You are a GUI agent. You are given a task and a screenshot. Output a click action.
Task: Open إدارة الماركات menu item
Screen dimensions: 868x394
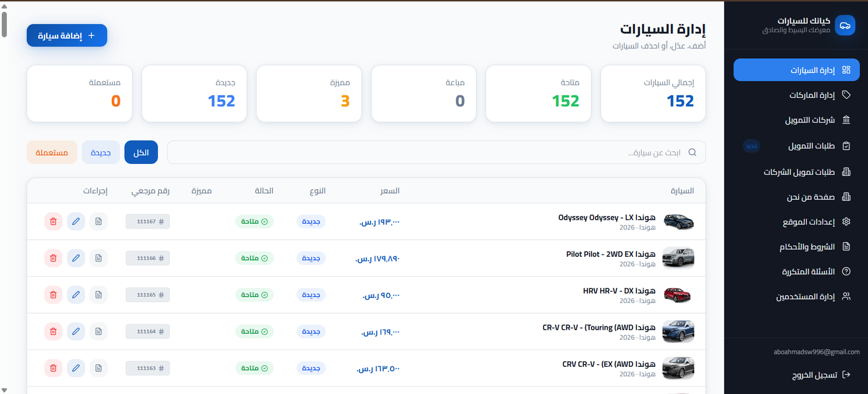point(796,95)
